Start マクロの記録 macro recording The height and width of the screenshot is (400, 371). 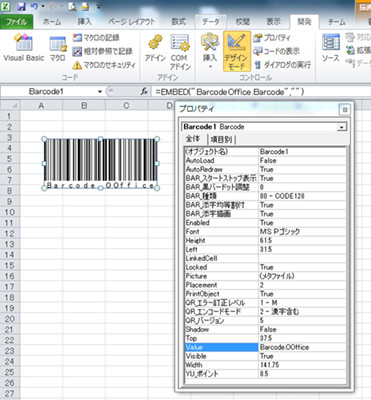96,38
